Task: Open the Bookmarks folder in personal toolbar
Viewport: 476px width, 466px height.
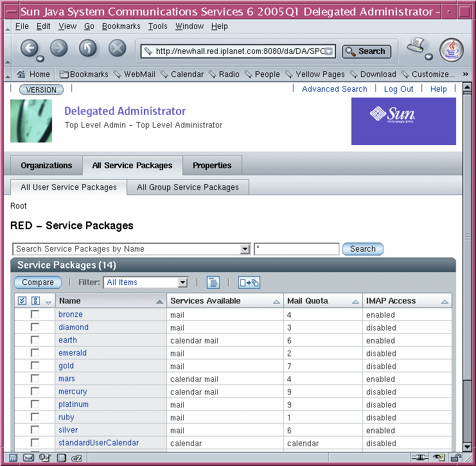Action: point(84,74)
